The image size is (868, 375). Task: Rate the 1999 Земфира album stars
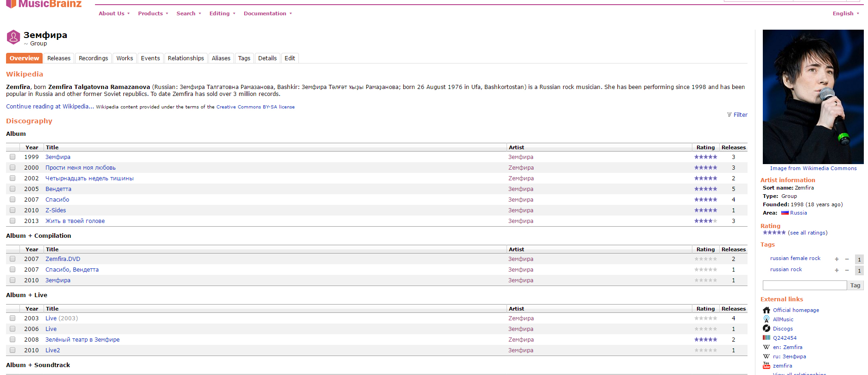pyautogui.click(x=705, y=157)
